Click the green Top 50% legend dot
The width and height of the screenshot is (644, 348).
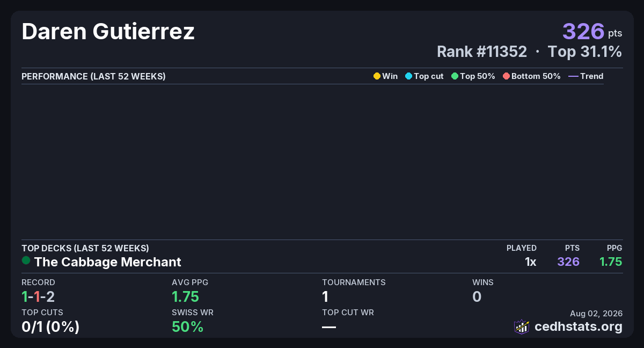455,76
